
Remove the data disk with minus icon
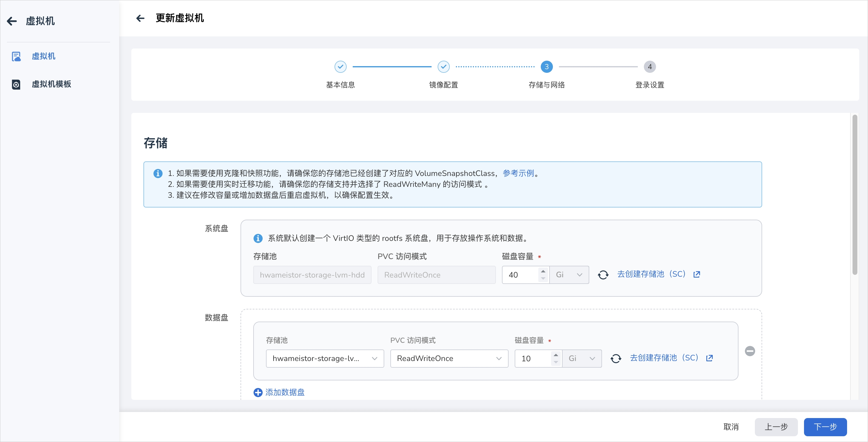(750, 351)
